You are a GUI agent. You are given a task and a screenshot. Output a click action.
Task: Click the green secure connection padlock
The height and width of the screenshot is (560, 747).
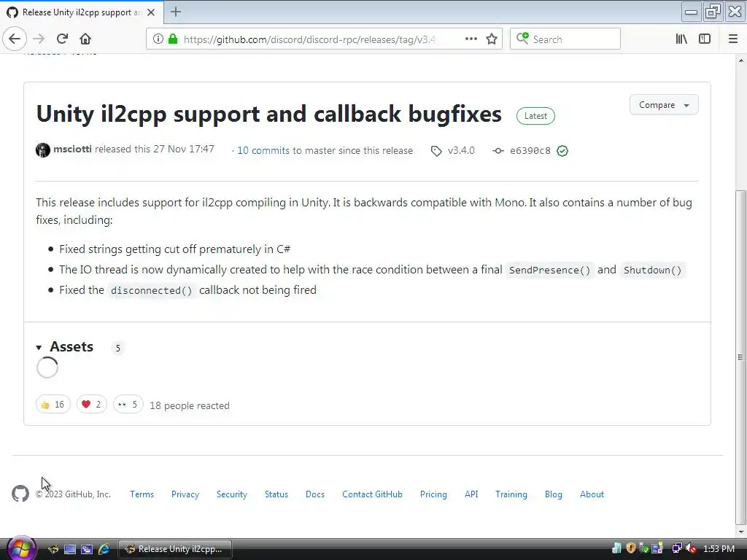point(173,39)
